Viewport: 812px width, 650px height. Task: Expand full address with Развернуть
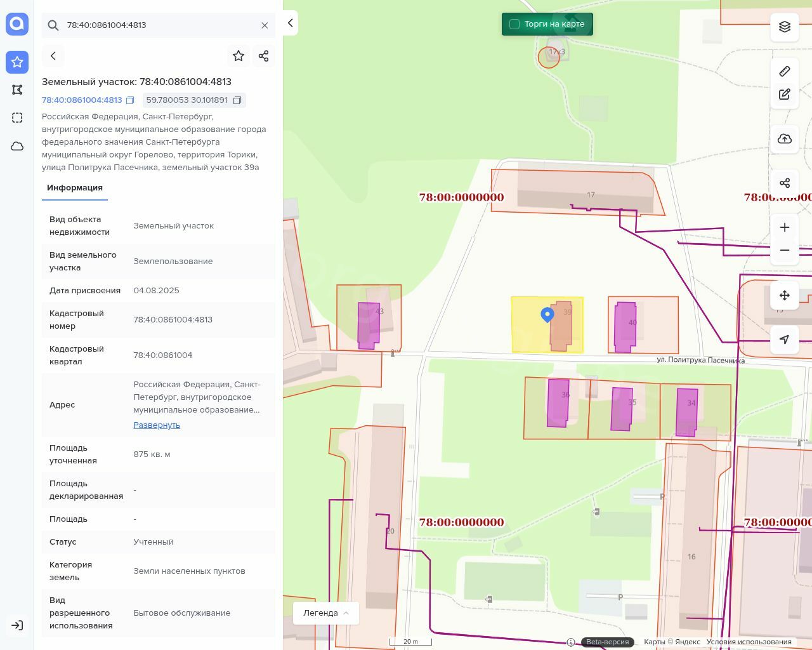tap(157, 425)
